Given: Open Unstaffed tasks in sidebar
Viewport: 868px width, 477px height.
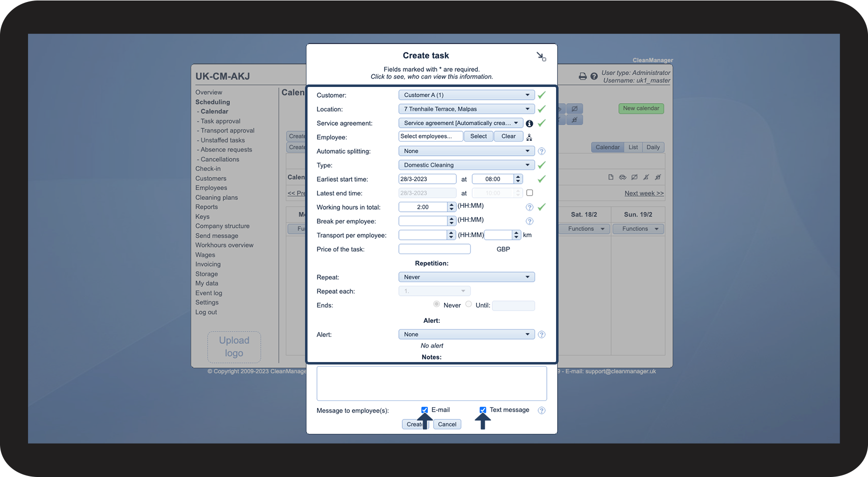Looking at the screenshot, I should pyautogui.click(x=222, y=140).
